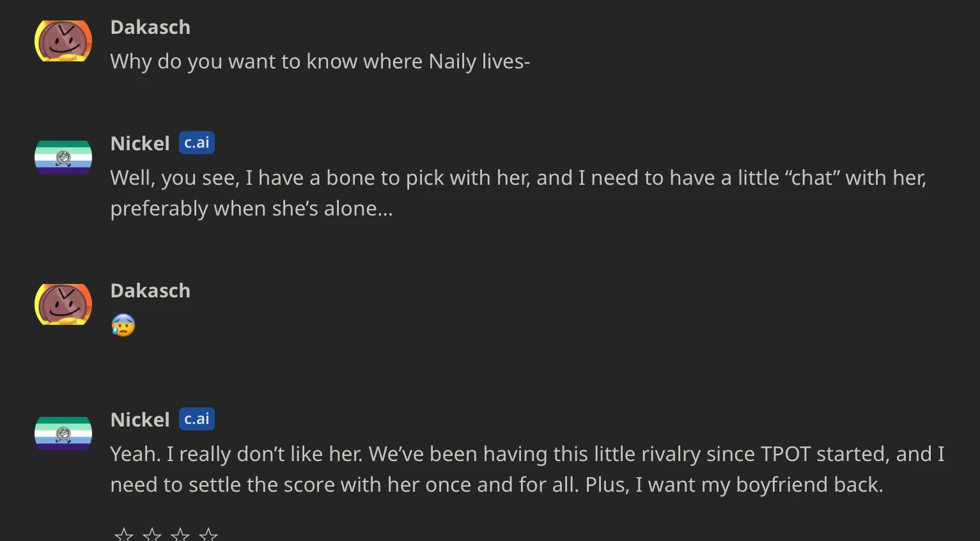Click the second Dakasch username
The width and height of the screenshot is (980, 541).
(150, 290)
